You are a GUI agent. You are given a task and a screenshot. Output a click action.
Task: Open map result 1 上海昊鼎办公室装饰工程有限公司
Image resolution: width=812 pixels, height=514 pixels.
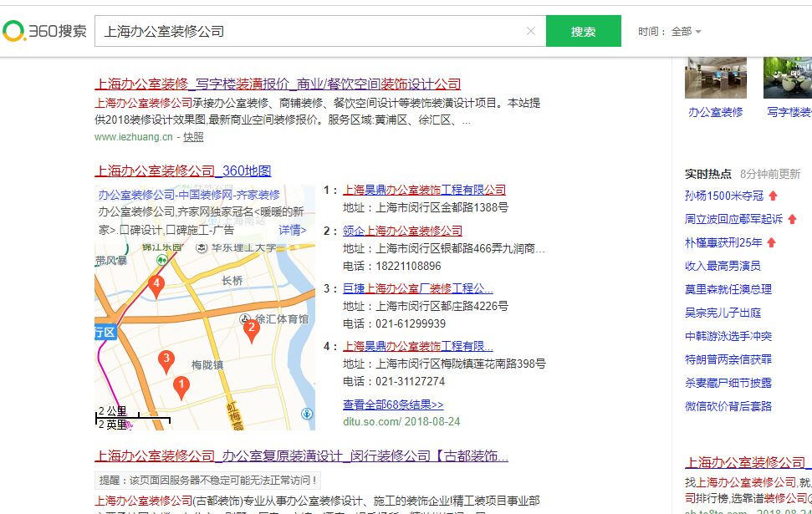425,190
